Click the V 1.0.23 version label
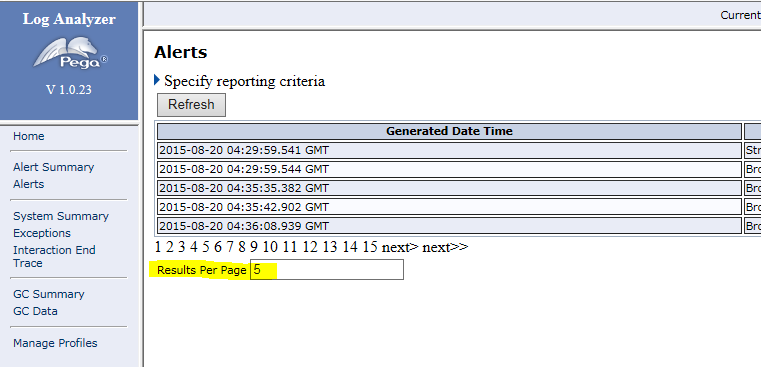The height and width of the screenshot is (367, 761). point(69,90)
